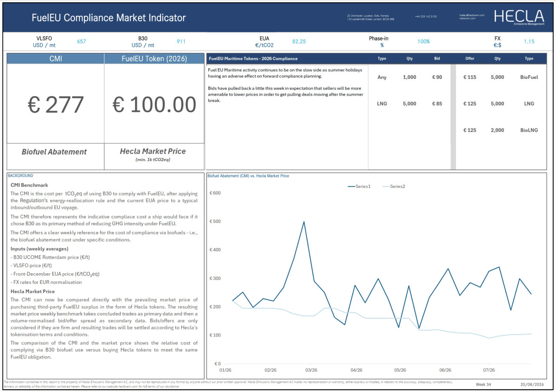Image resolution: width=556 pixels, height=392 pixels.
Task: Click the 04/26 x-axis label
Action: 356,370
